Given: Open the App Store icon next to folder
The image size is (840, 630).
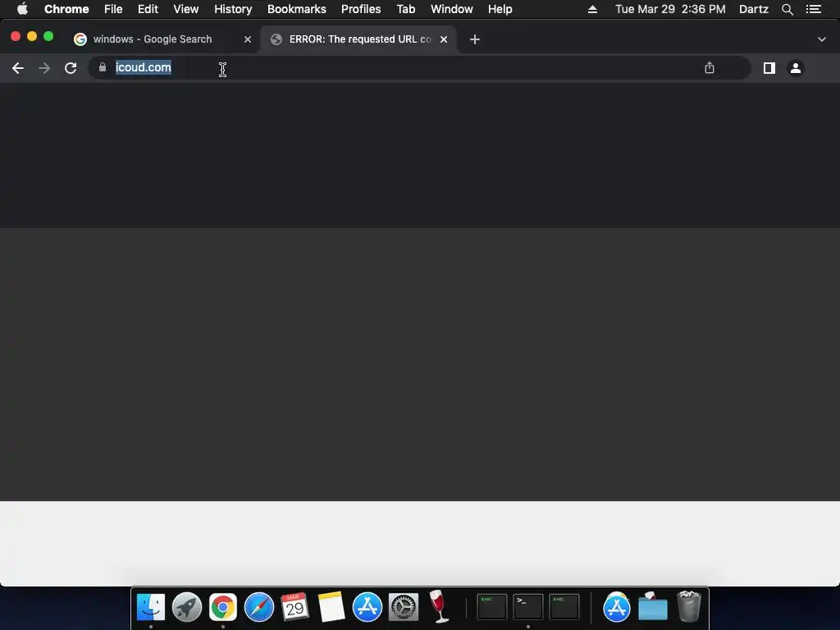Looking at the screenshot, I should pyautogui.click(x=617, y=607).
